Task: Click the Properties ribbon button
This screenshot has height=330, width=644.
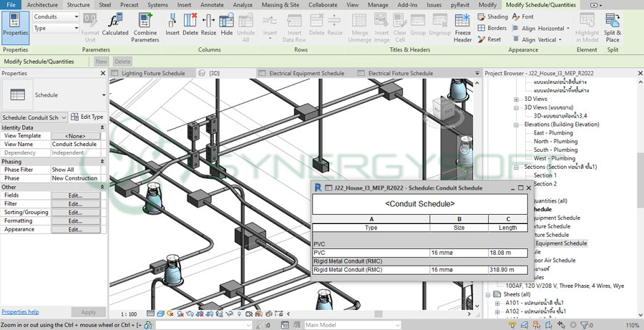Action: point(15,26)
